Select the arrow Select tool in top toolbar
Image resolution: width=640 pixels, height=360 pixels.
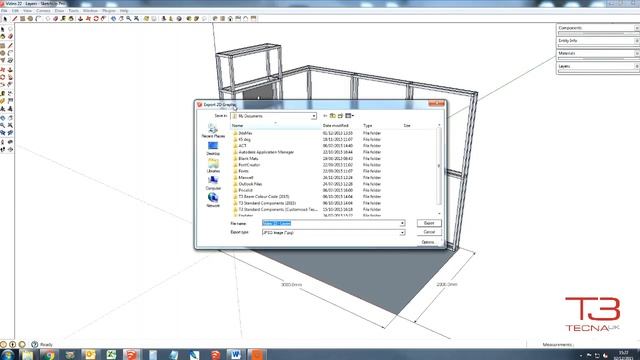coord(5,19)
